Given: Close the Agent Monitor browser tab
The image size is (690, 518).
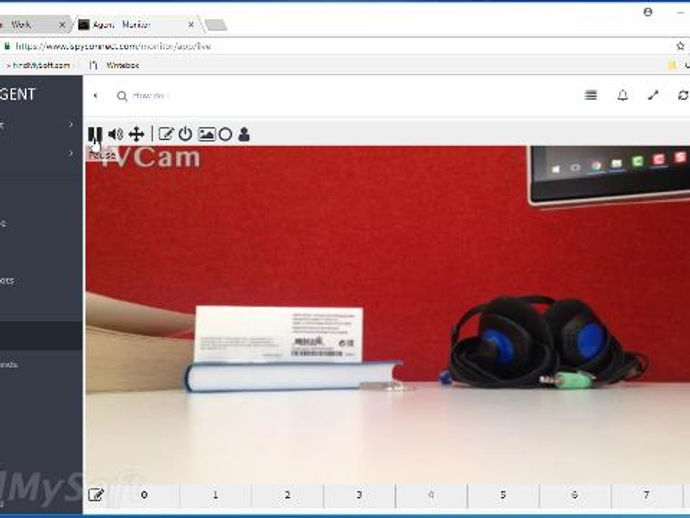Looking at the screenshot, I should point(191,25).
